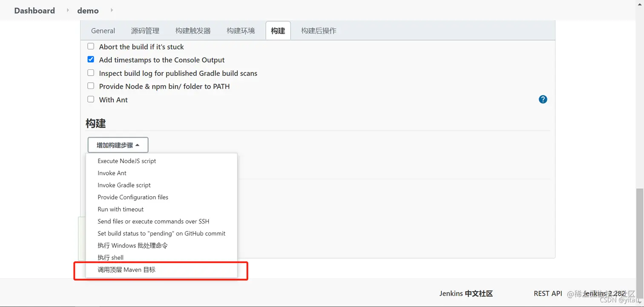Enable Inspect build log for Gradle build scans
This screenshot has width=644, height=307.
pyautogui.click(x=91, y=73)
